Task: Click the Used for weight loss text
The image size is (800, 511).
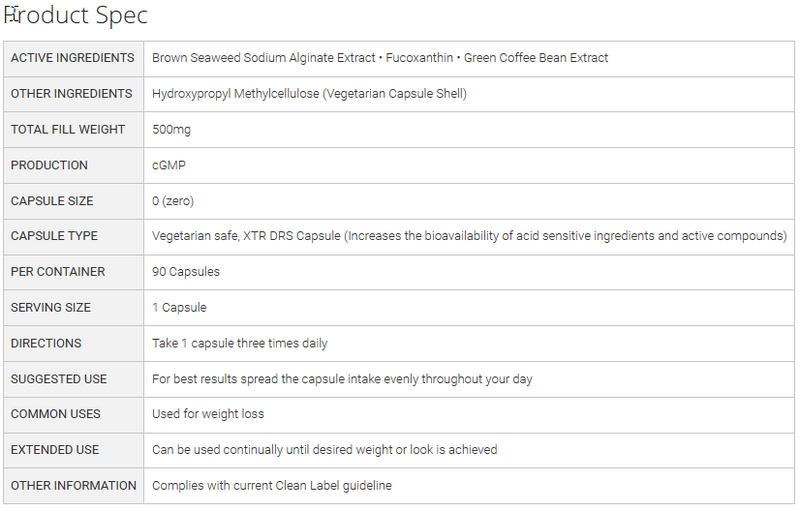Action: pyautogui.click(x=208, y=414)
